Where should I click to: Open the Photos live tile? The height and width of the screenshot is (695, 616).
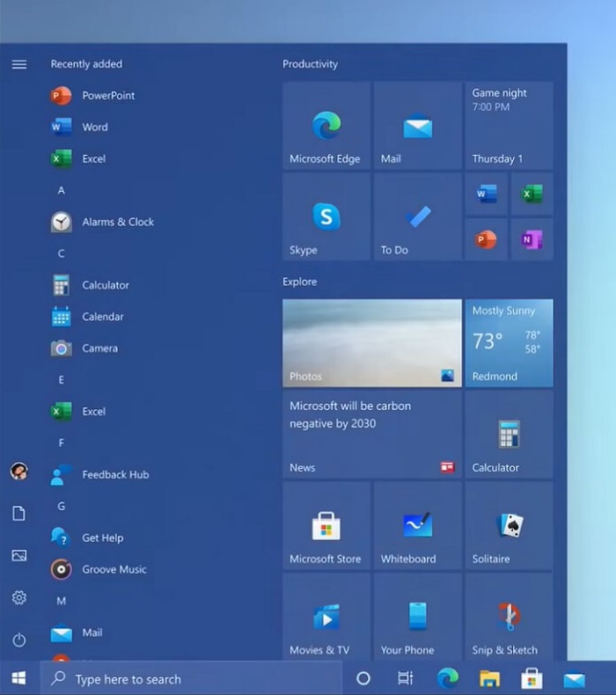[x=371, y=343]
